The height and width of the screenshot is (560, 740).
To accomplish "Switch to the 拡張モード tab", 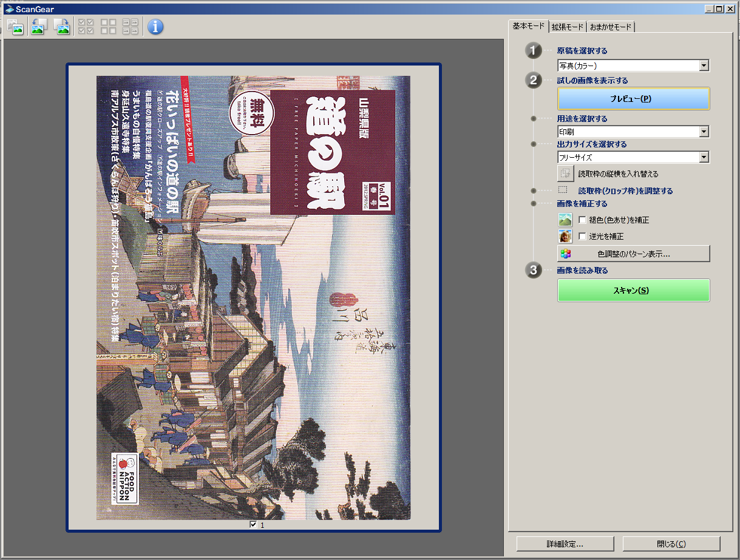I will (568, 27).
